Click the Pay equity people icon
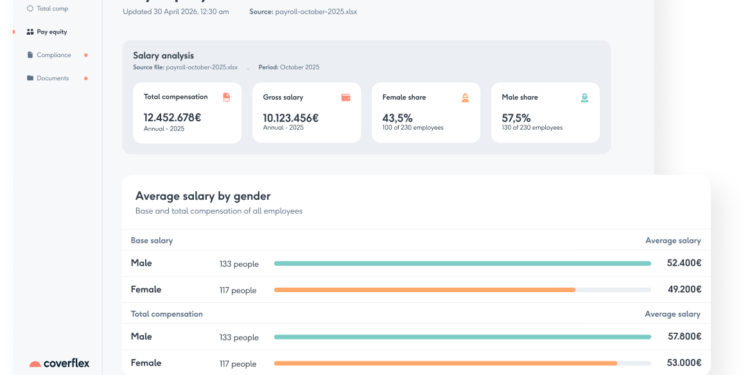The image size is (750, 375). [30, 32]
